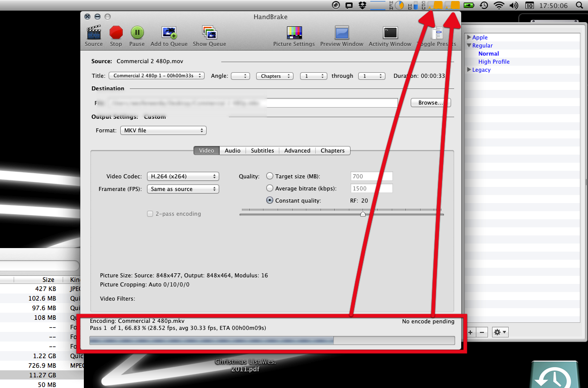Screen dimensions: 588x388
Task: Click the destination File path field
Action: [252, 103]
